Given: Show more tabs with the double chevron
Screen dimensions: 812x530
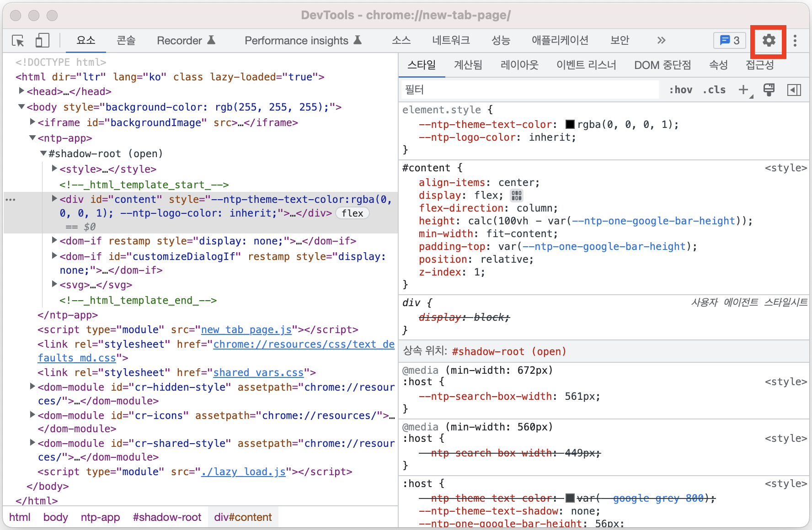Looking at the screenshot, I should [x=661, y=41].
